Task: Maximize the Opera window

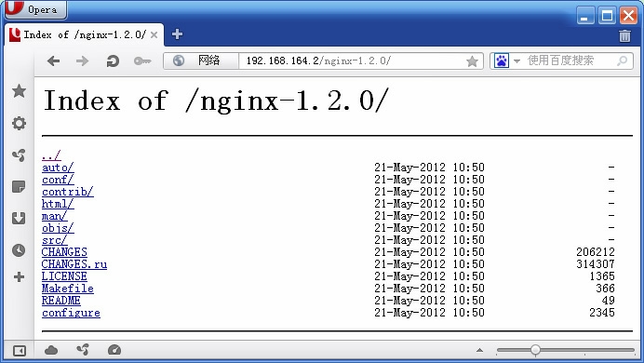Action: pyautogui.click(x=607, y=16)
